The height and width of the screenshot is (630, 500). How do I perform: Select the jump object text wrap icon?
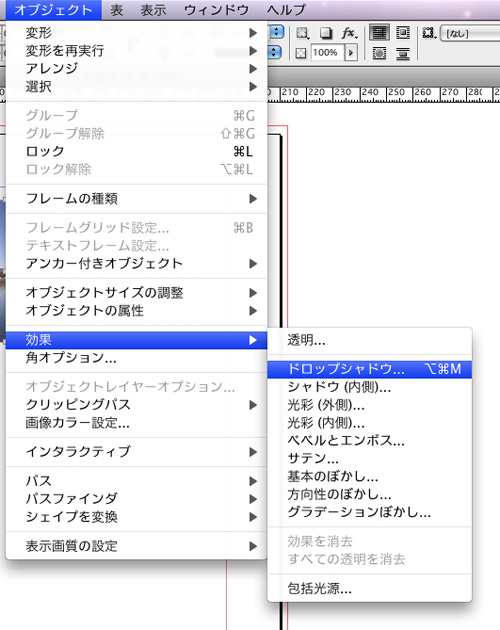pyautogui.click(x=403, y=53)
